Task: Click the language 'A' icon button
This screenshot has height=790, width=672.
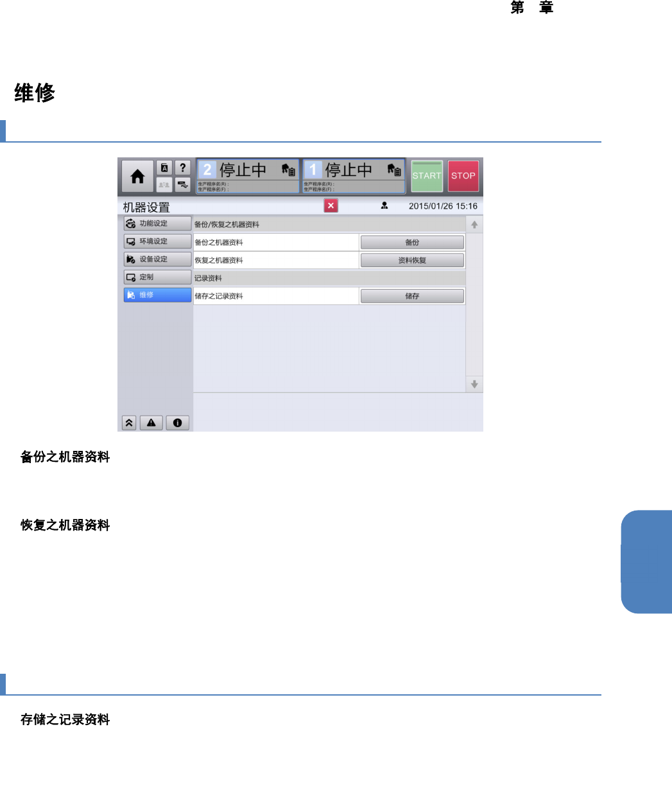Action: pyautogui.click(x=164, y=168)
